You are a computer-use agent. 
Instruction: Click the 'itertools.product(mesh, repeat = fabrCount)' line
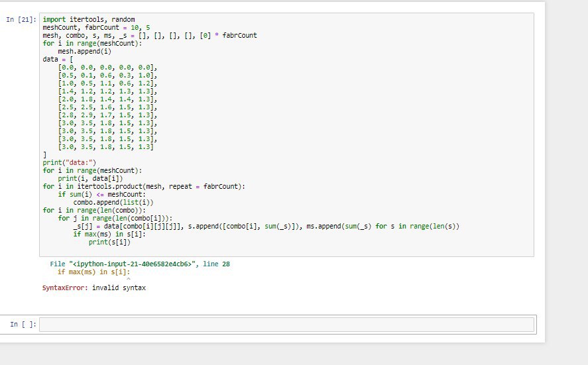tap(144, 186)
